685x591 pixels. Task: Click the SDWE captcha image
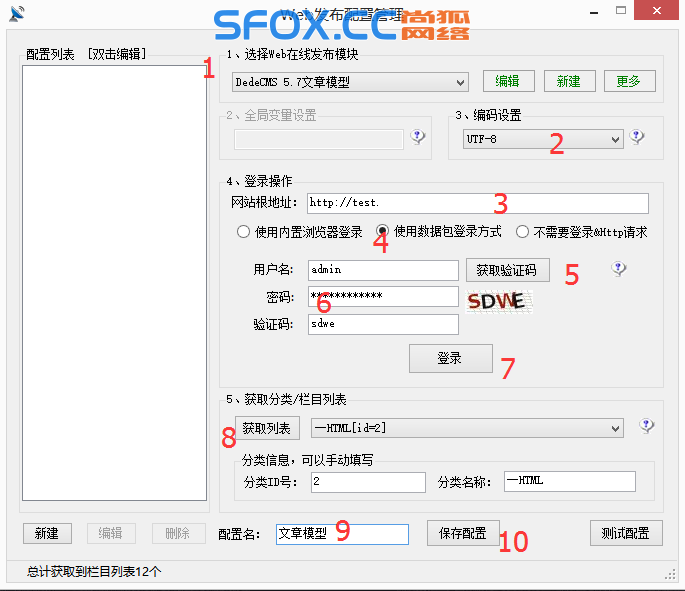[x=499, y=301]
